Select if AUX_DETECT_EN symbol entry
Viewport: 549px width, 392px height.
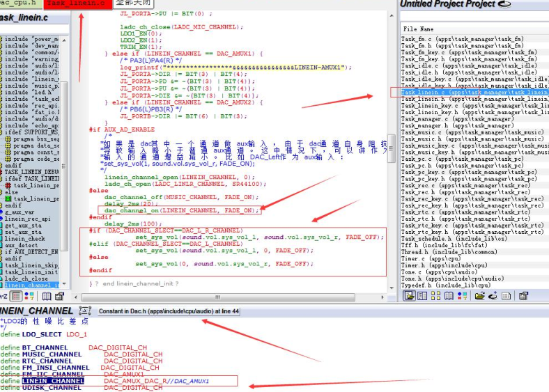[31, 252]
